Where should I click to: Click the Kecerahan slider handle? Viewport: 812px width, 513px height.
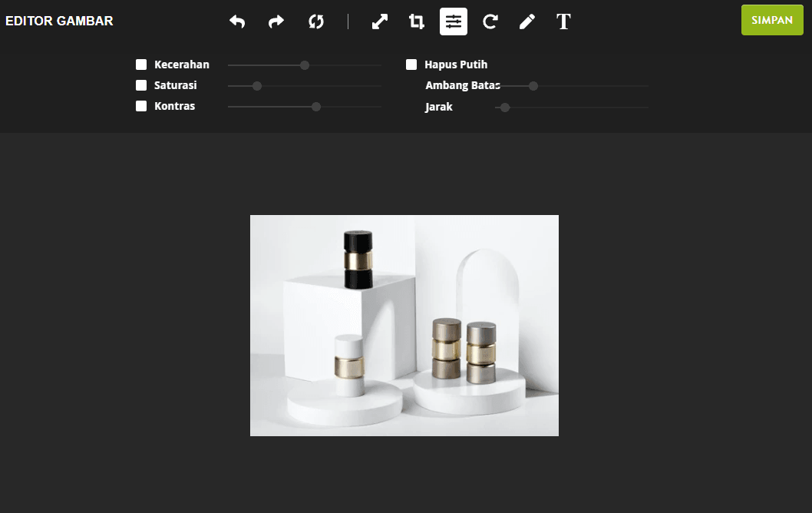point(305,65)
